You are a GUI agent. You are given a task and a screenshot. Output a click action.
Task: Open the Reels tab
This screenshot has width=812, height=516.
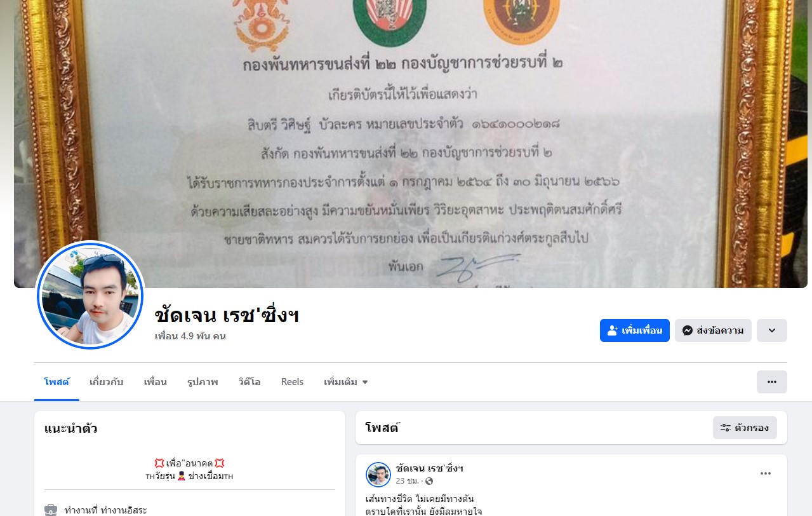coord(292,382)
